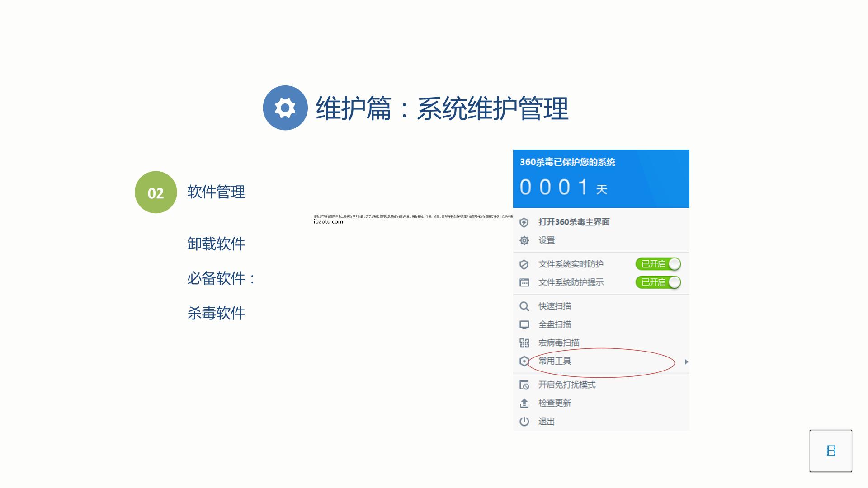Select 开启免打扰模式 menu item
Image resolution: width=868 pixels, height=488 pixels.
(x=601, y=385)
